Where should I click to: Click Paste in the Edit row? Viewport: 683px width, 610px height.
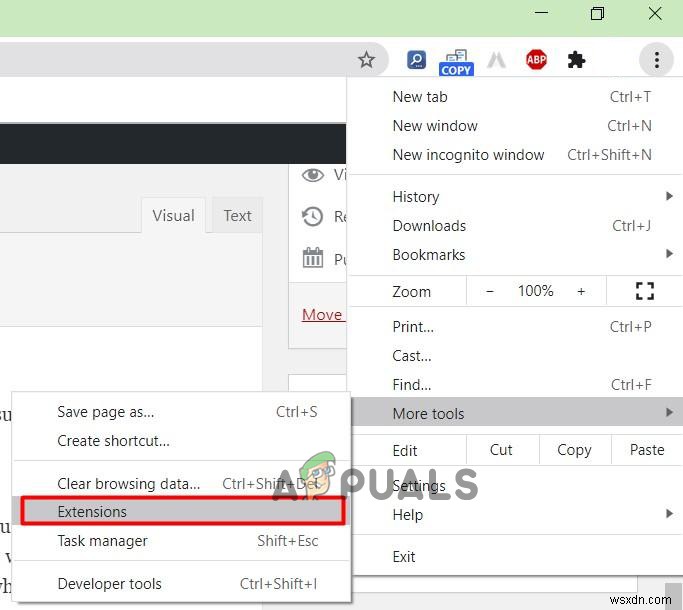click(647, 450)
